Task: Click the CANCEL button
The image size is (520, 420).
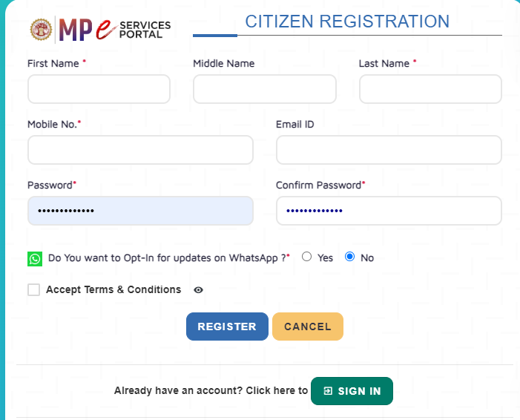Action: (308, 327)
